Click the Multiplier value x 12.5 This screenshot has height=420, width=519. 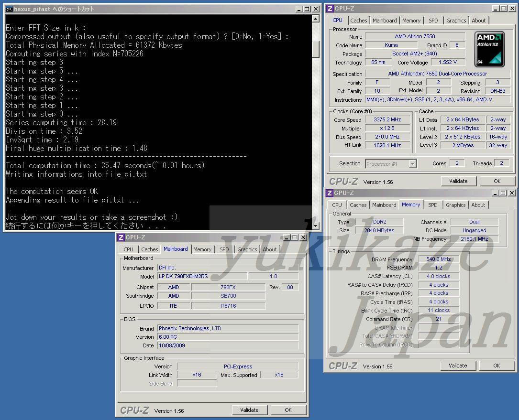pyautogui.click(x=387, y=129)
